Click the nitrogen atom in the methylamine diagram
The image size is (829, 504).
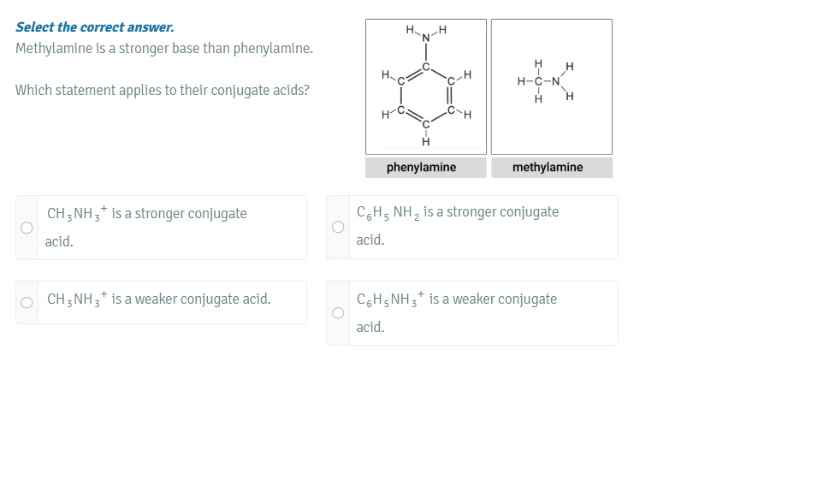(x=555, y=81)
